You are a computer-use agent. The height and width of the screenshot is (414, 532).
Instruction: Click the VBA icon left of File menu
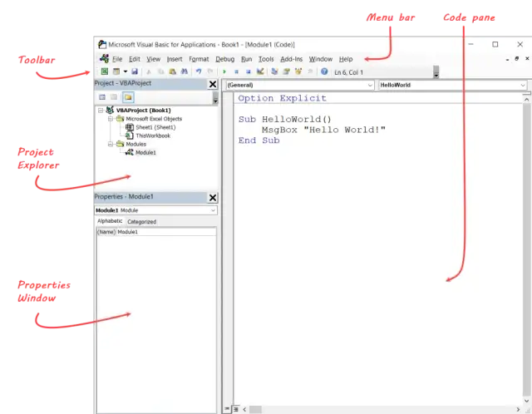point(104,58)
